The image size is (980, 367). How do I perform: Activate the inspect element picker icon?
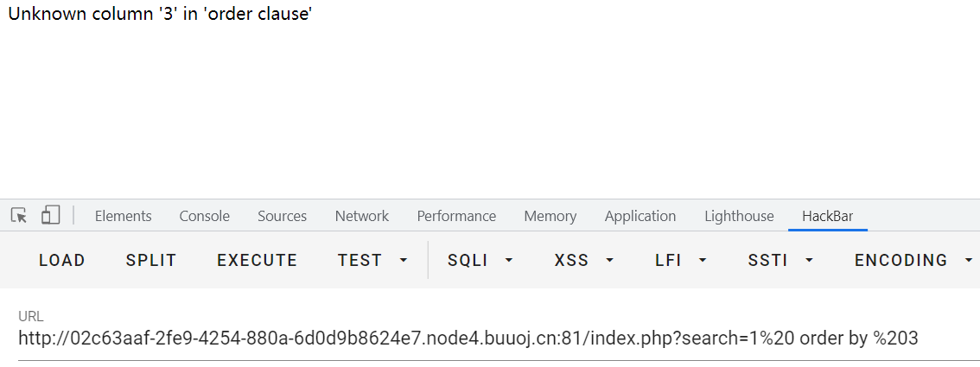tap(19, 216)
